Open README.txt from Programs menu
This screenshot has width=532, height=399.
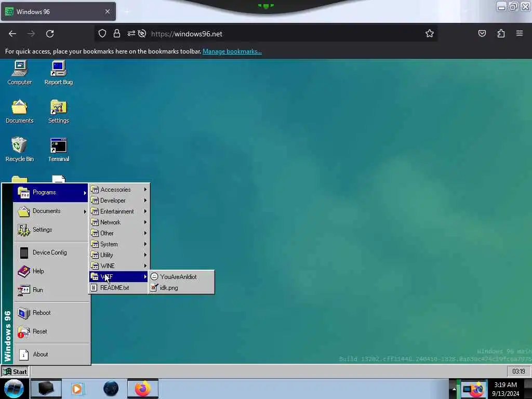tap(119, 288)
